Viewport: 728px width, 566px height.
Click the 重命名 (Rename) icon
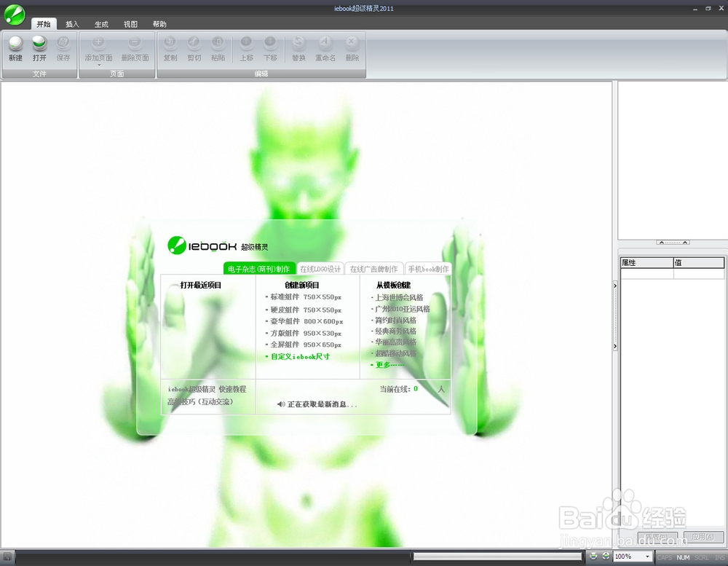[325, 43]
